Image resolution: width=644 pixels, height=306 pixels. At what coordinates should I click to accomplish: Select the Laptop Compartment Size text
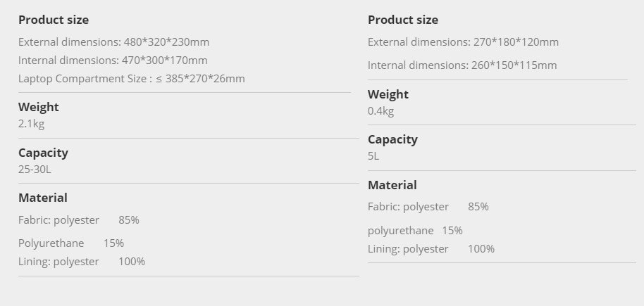click(131, 79)
